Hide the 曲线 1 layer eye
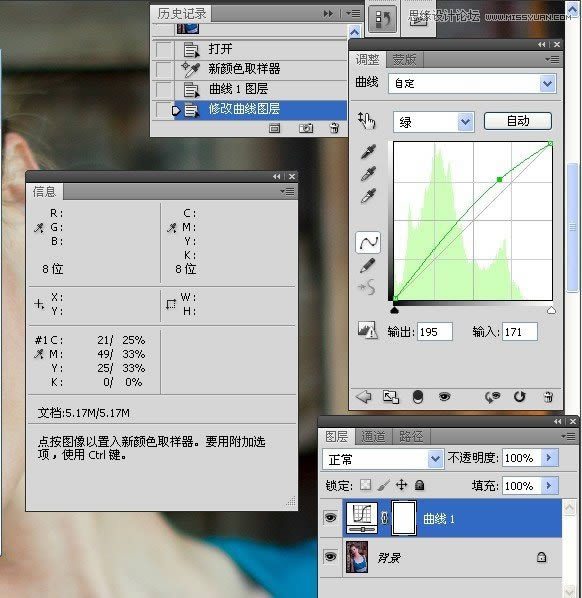The width and height of the screenshot is (582, 598). (330, 518)
